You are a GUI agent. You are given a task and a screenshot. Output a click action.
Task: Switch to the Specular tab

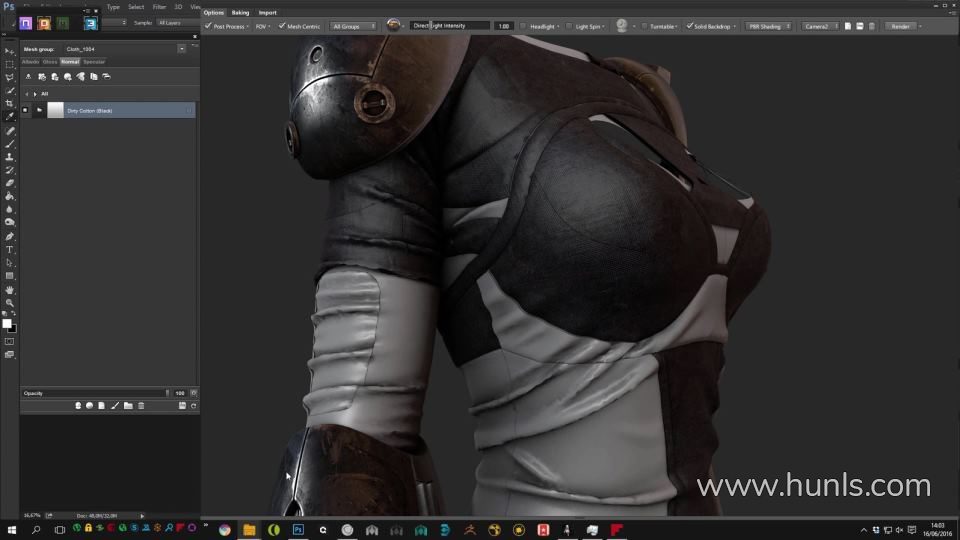pyautogui.click(x=94, y=62)
